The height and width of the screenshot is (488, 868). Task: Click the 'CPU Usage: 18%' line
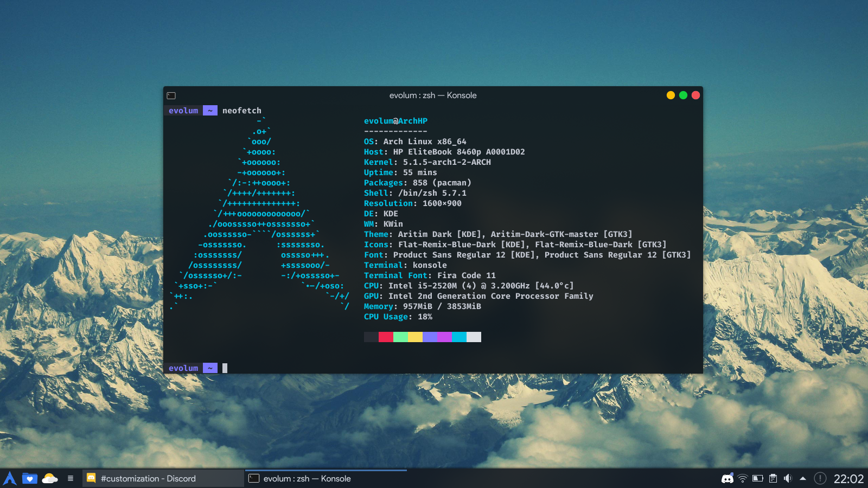click(398, 317)
